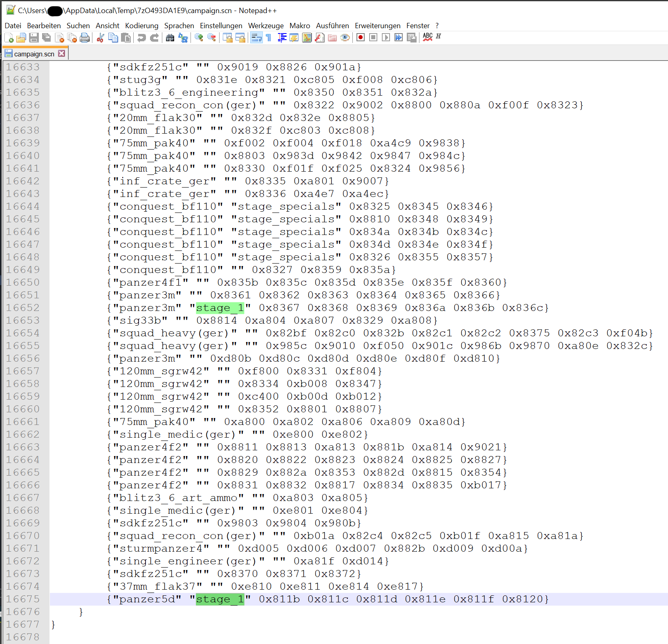Toggle word wrap in the toolbar
This screenshot has height=644, width=668.
click(256, 38)
